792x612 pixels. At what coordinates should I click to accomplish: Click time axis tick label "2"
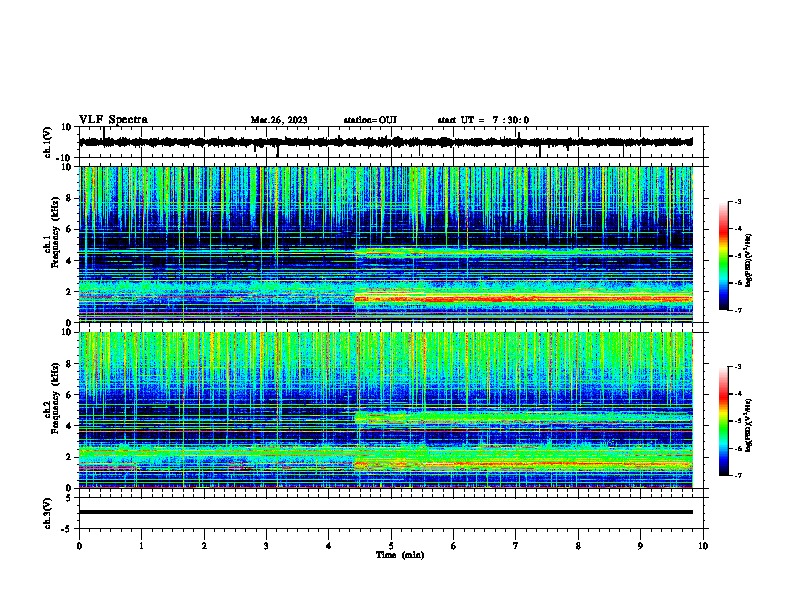[x=204, y=546]
